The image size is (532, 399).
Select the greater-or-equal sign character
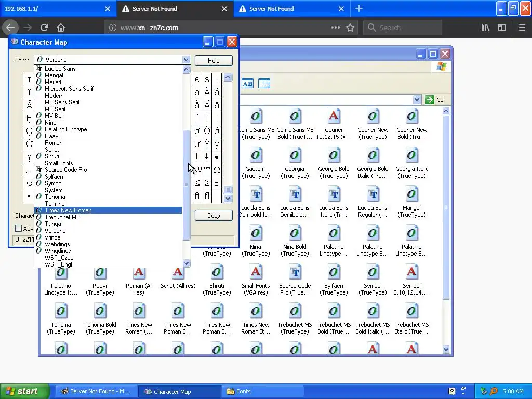tap(207, 183)
